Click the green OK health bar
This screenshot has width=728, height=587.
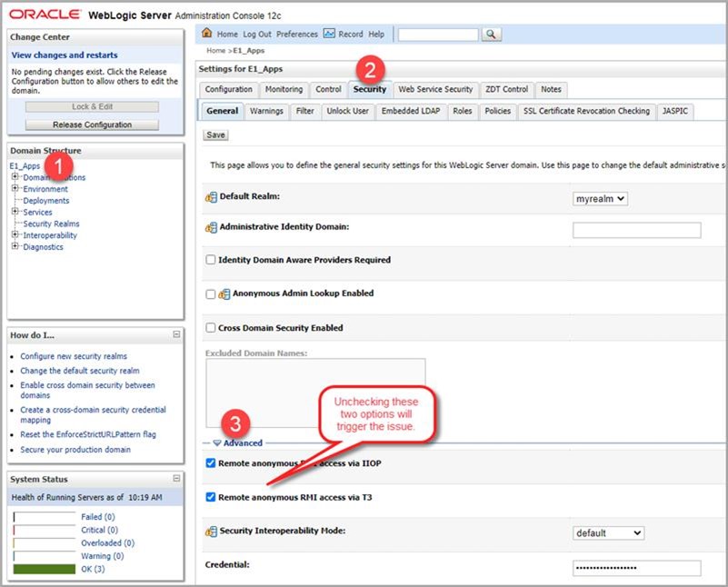(x=45, y=569)
